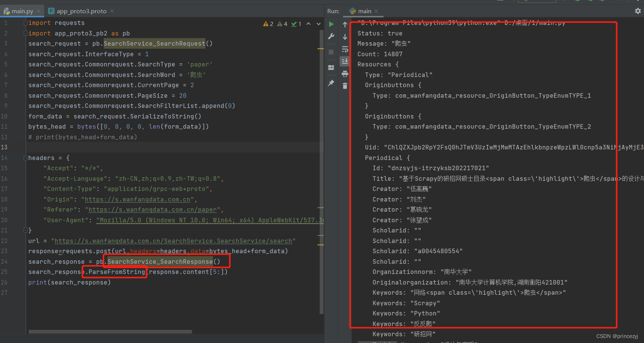The width and height of the screenshot is (644, 343).
Task: Select the main tab in Run panel
Action: 365,11
